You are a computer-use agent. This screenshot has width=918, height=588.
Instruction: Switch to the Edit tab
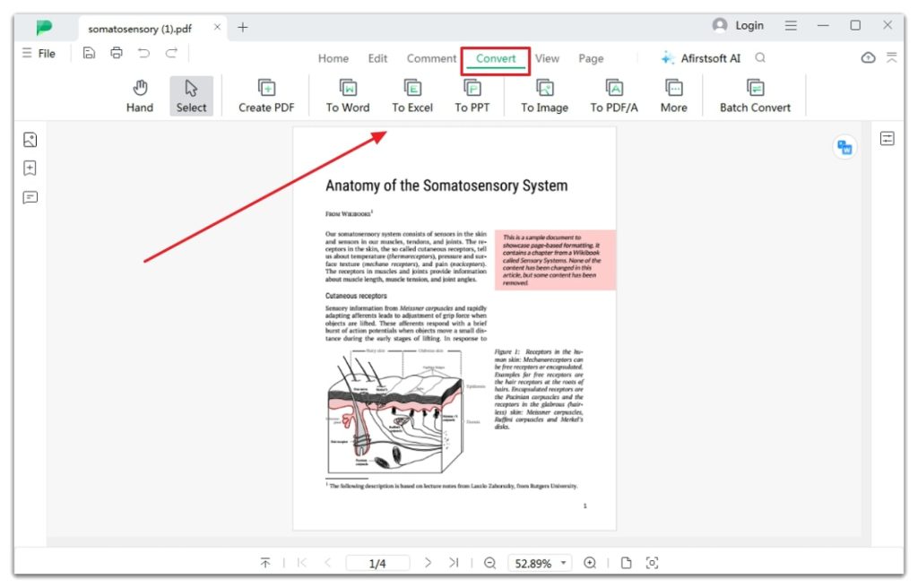pos(377,58)
